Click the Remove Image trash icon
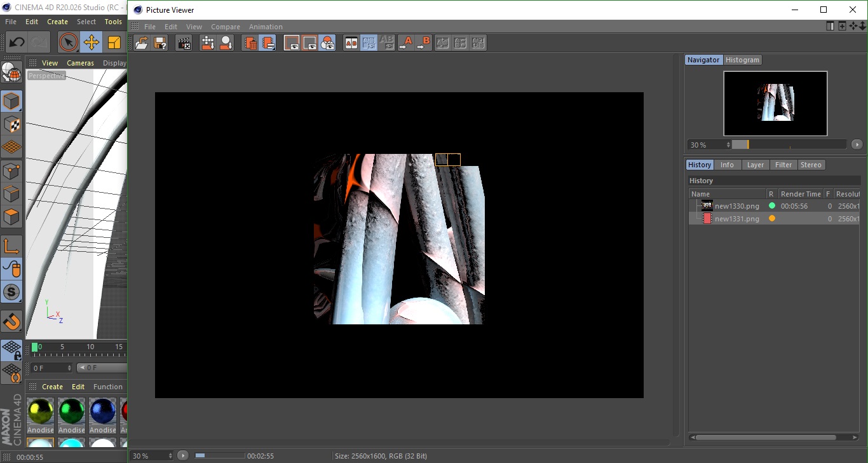Viewport: 868px width, 463px height. click(250, 43)
